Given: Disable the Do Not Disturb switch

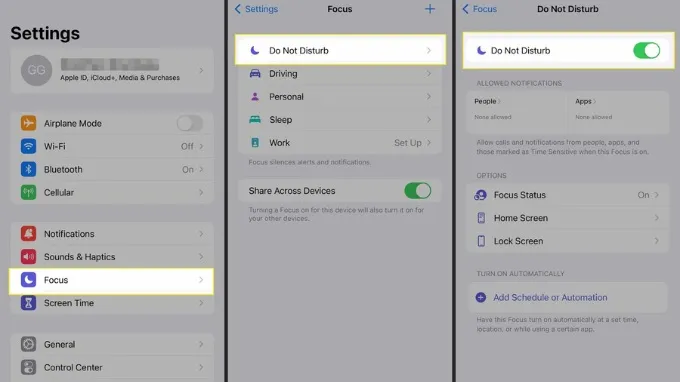Looking at the screenshot, I should coord(646,50).
